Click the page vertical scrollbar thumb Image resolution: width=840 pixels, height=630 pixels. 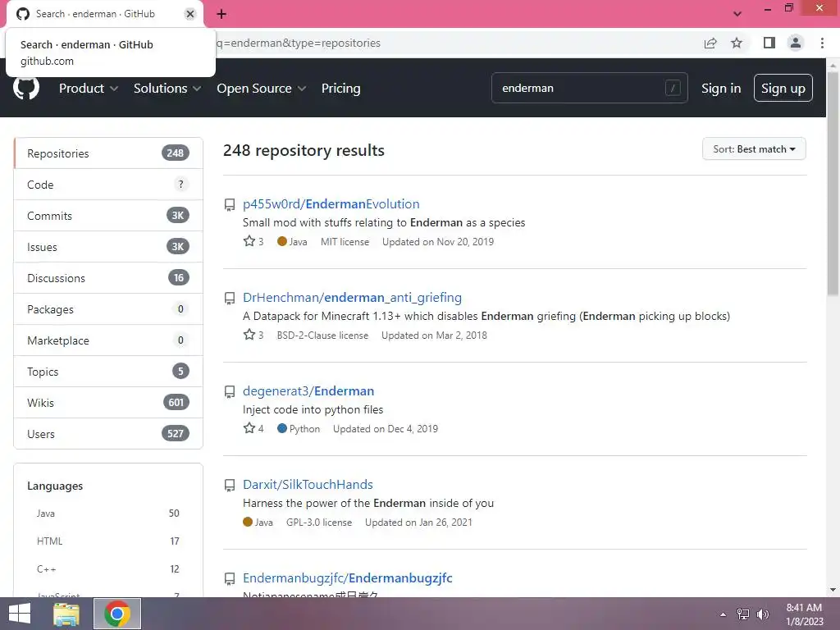coord(833,182)
